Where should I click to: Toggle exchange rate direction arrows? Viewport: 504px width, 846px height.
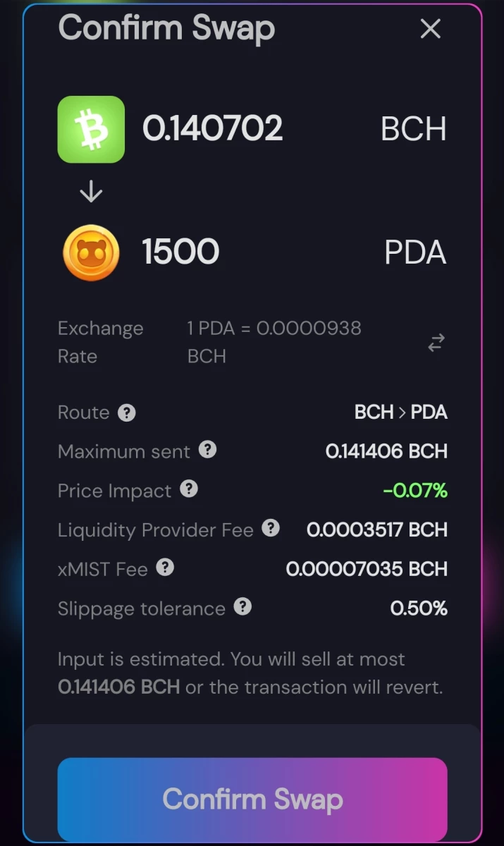pyautogui.click(x=436, y=343)
